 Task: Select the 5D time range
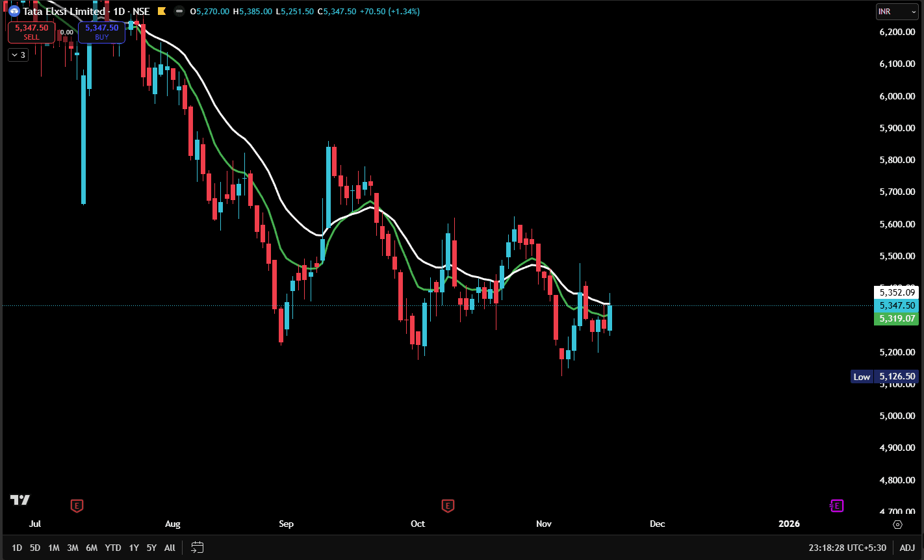pos(35,548)
